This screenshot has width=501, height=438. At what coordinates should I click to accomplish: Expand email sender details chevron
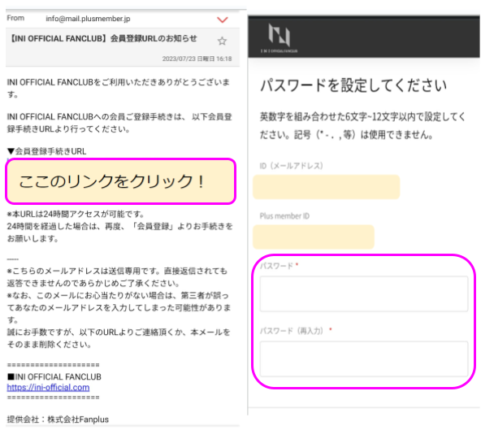click(x=222, y=20)
